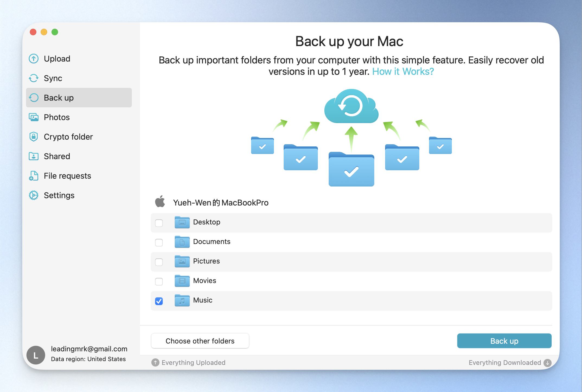
Task: Click the blue Back up button
Action: [x=504, y=341]
